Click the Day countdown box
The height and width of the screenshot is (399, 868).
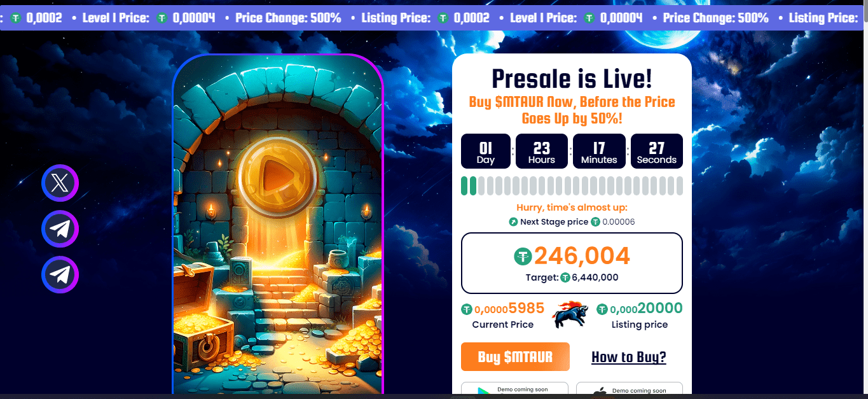pos(486,151)
